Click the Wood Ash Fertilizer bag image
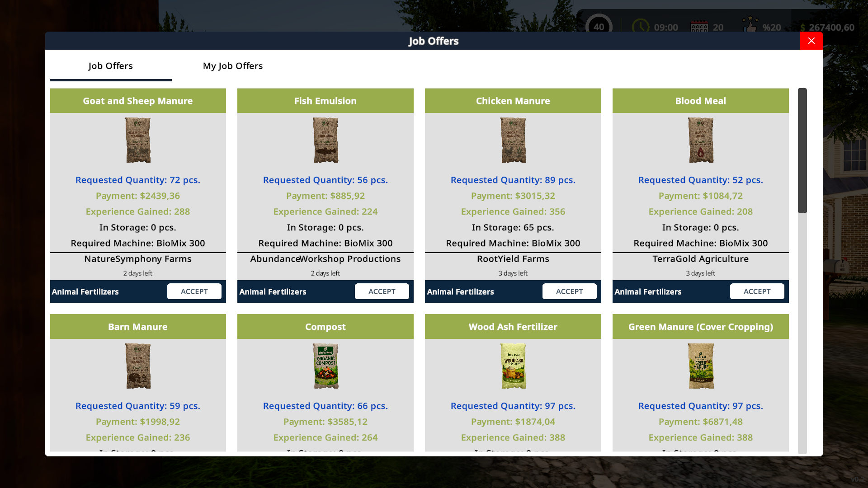The image size is (868, 488). point(513,366)
